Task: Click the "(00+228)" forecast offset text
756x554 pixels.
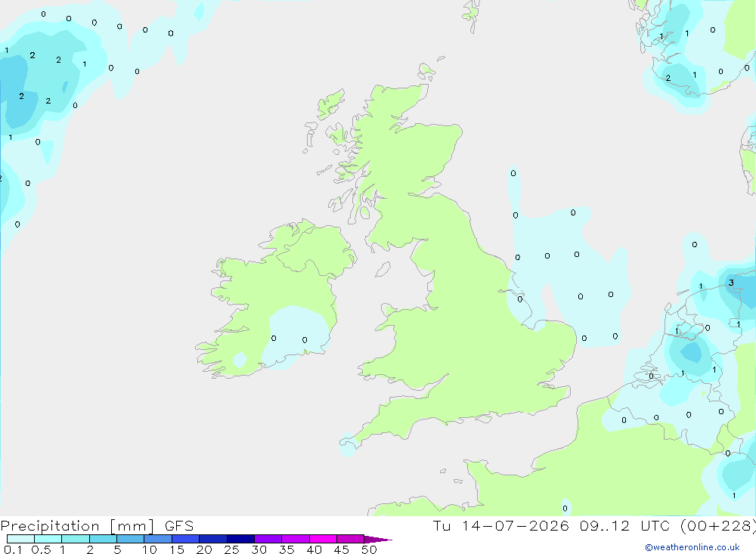Action: [718, 525]
